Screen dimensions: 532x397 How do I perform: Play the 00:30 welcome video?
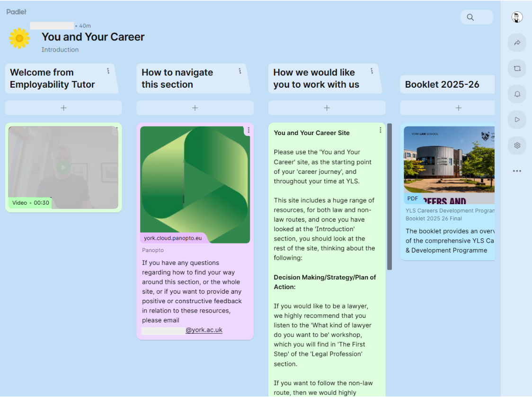click(x=63, y=167)
